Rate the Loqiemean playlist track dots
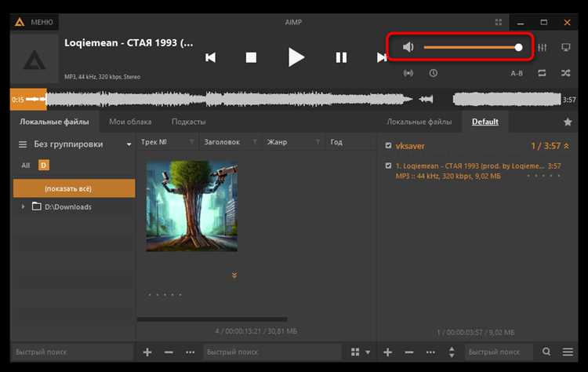This screenshot has height=372, width=588. coord(544,176)
